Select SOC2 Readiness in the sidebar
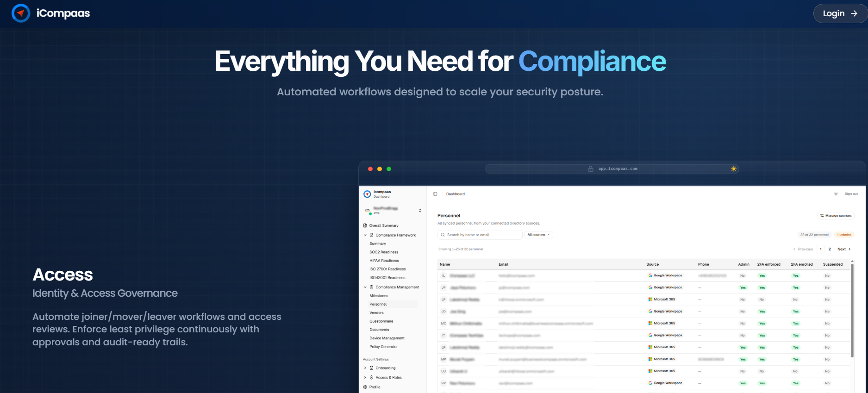 [384, 252]
